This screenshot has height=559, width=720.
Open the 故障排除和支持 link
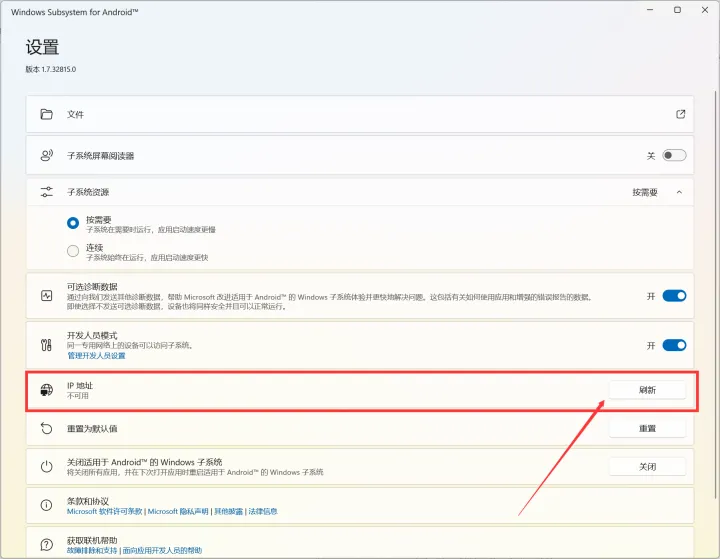pyautogui.click(x=92, y=550)
